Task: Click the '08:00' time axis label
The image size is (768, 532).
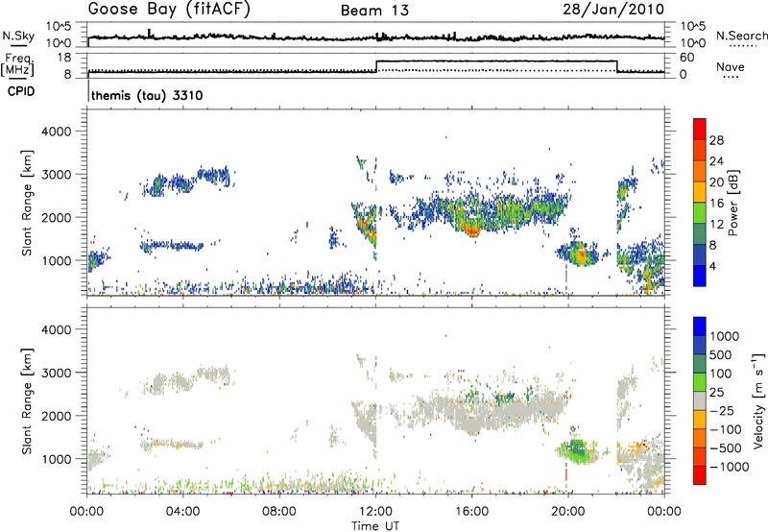Action: click(279, 512)
